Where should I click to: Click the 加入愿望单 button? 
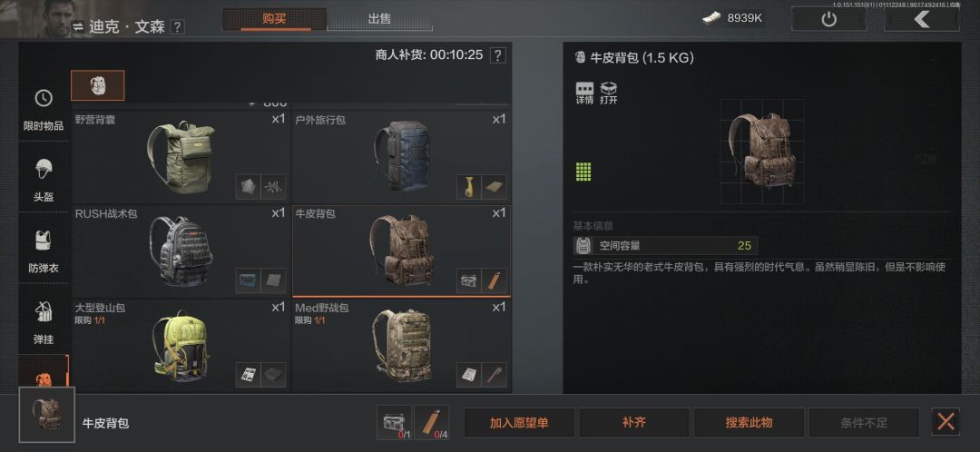[519, 423]
